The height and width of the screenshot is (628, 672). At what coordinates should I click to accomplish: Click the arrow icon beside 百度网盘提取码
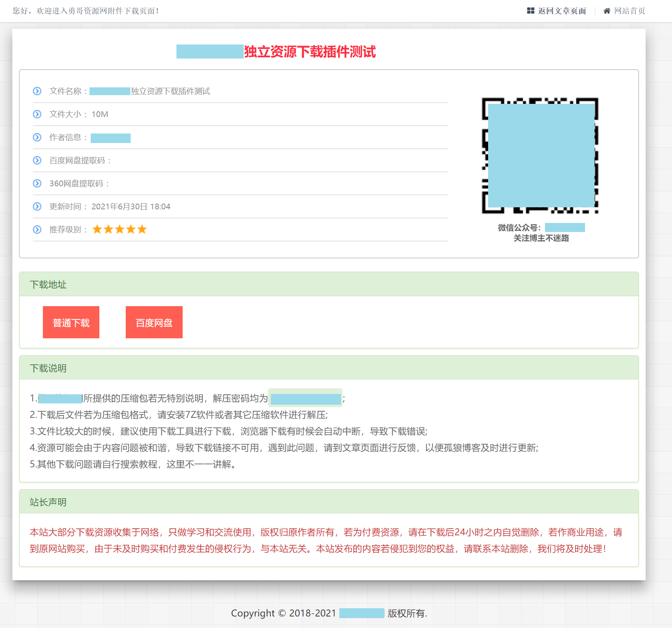pyautogui.click(x=37, y=160)
